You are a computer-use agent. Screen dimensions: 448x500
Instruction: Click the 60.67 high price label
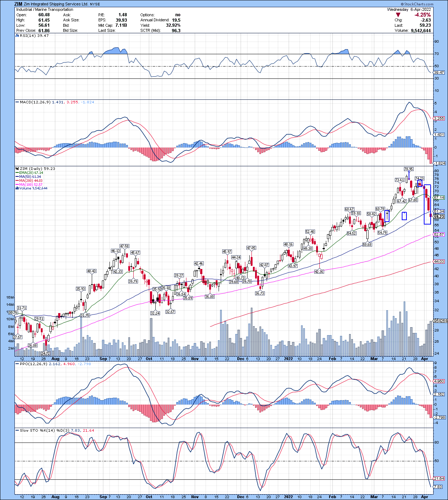tap(349, 209)
